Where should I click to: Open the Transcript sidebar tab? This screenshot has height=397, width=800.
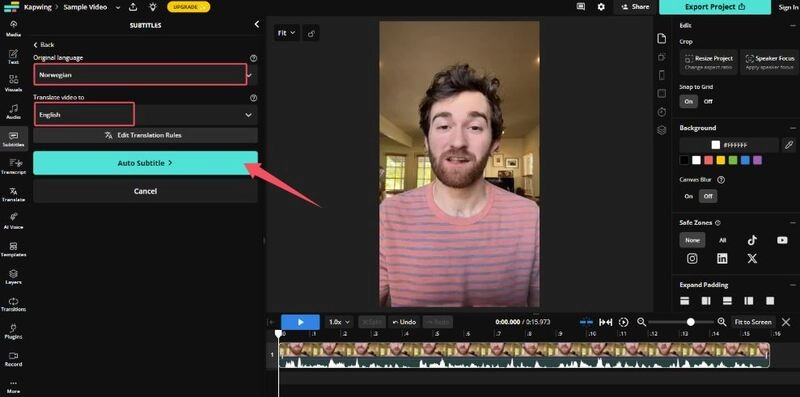coord(13,166)
